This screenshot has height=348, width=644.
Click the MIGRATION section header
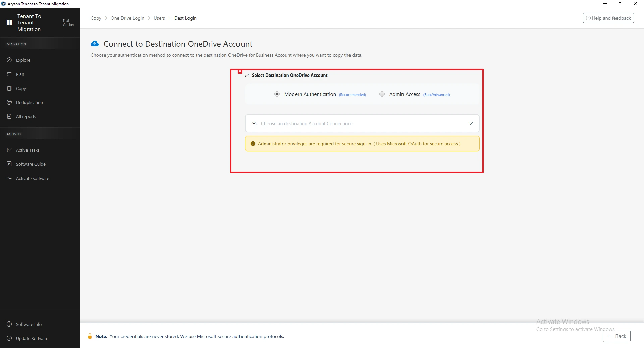(x=16, y=44)
